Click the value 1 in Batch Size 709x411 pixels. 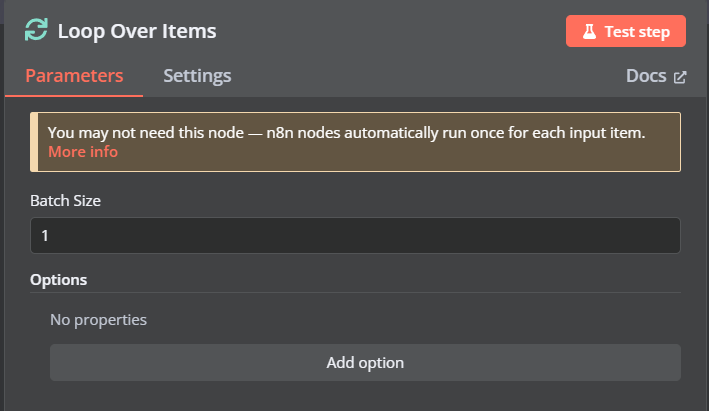coord(45,236)
